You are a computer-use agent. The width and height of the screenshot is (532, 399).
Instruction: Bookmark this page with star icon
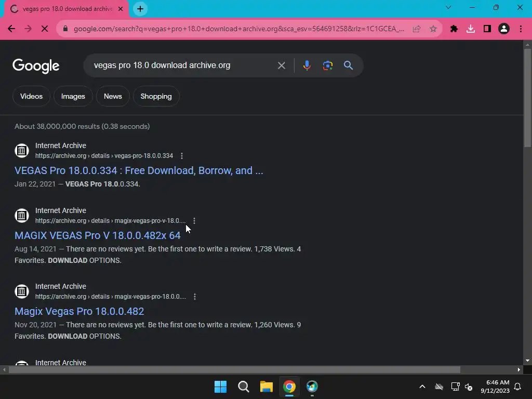click(433, 29)
